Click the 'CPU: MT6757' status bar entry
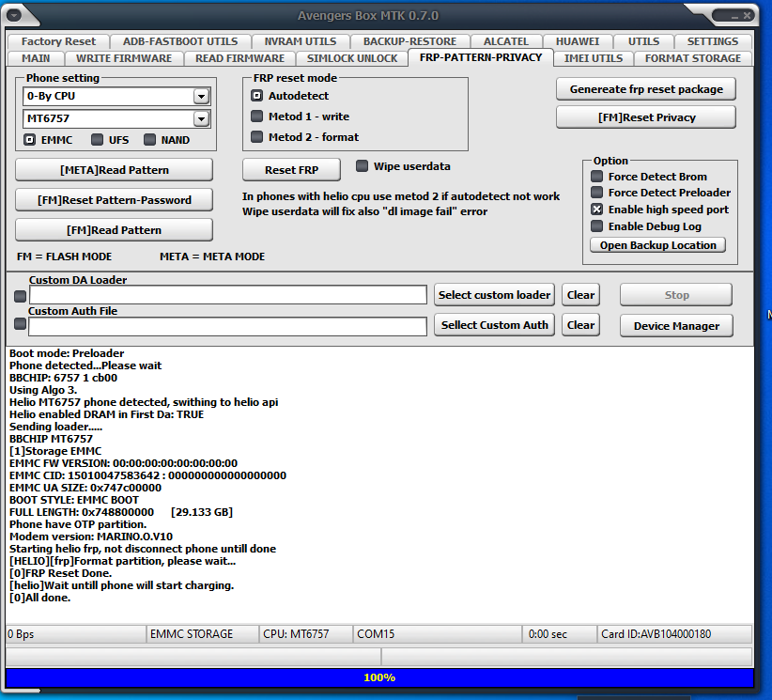Viewport: 772px width, 700px height. (x=306, y=634)
